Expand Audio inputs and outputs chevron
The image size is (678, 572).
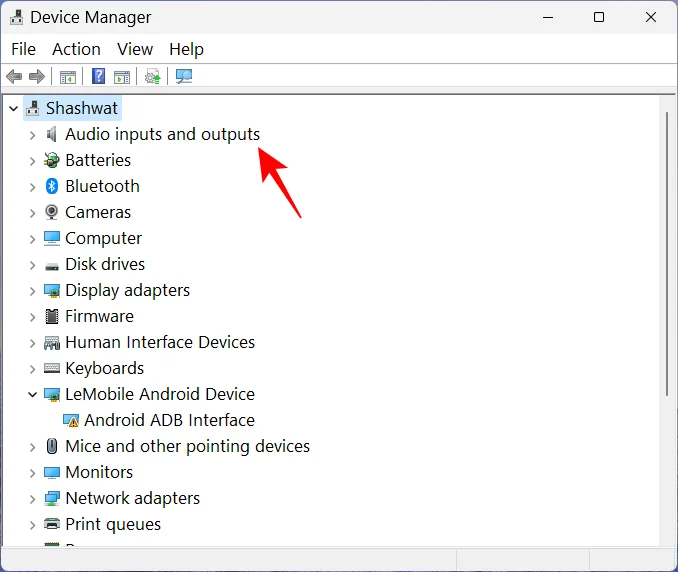32,135
